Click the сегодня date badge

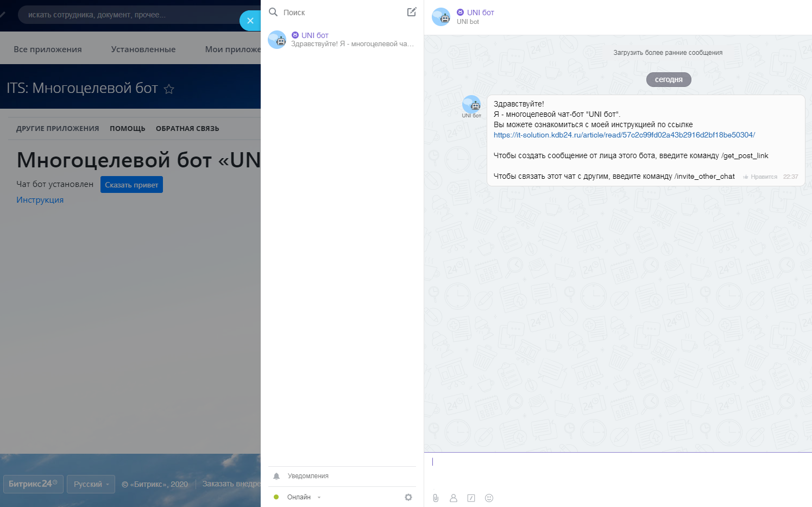click(x=669, y=79)
